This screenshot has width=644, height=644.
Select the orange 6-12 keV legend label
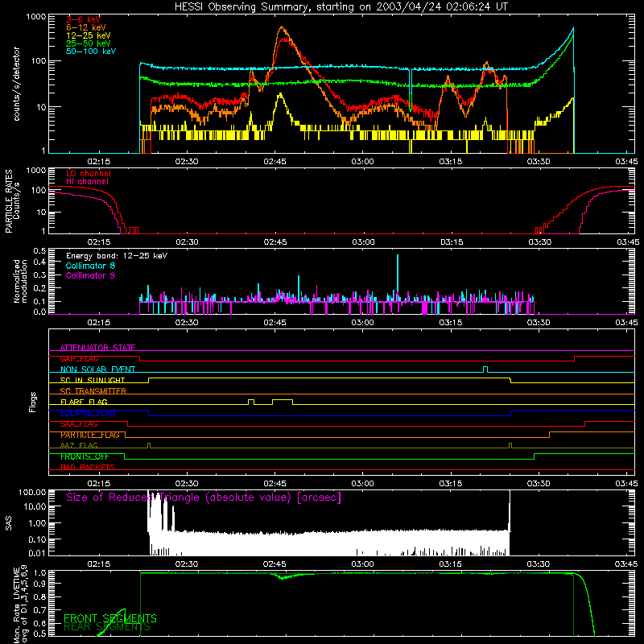pyautogui.click(x=86, y=27)
